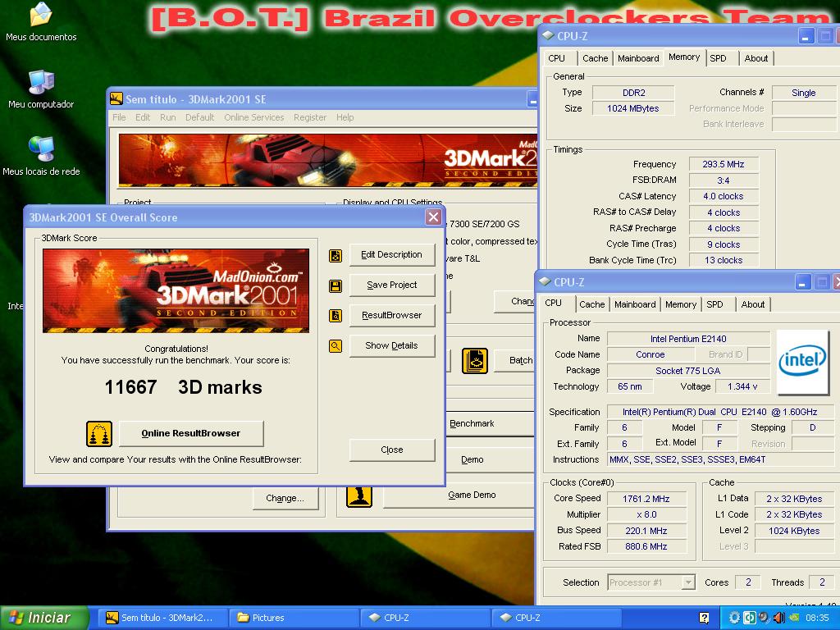Click the 08:35 taskbar clock
Viewport: 840px width, 630px height.
[x=817, y=618]
